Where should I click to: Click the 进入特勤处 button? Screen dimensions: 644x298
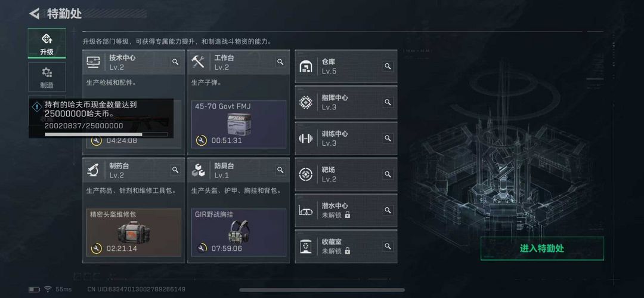click(542, 248)
